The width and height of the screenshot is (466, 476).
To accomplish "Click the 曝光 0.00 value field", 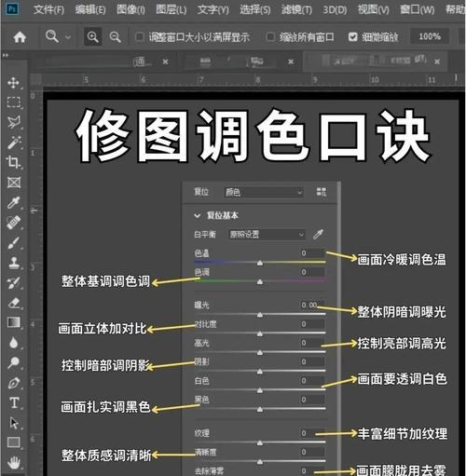I will (x=312, y=306).
